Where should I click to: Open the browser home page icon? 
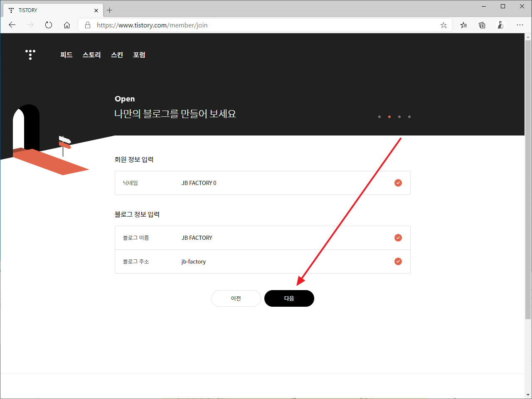[x=67, y=25]
